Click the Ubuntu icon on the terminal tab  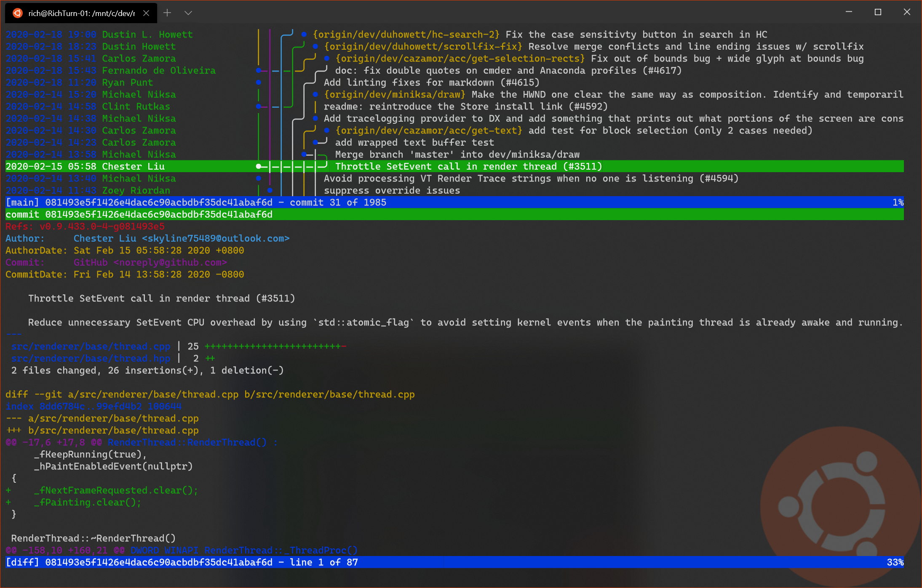pyautogui.click(x=17, y=13)
